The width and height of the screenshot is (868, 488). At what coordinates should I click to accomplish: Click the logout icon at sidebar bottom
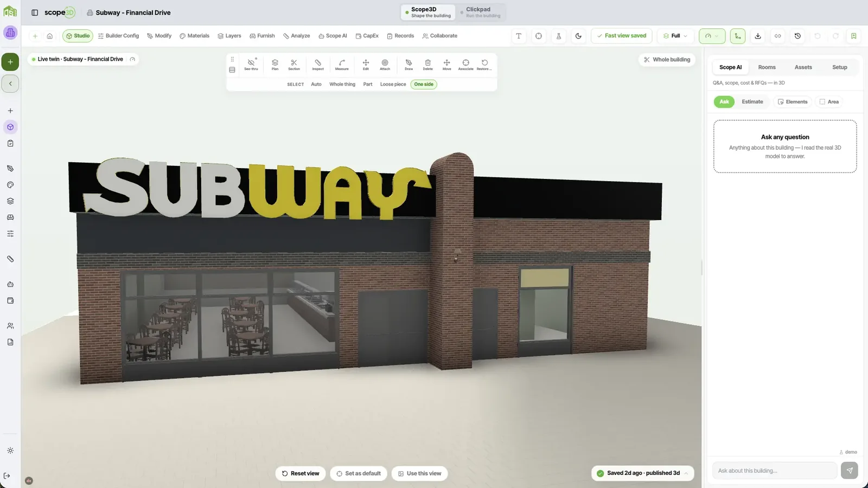7,476
